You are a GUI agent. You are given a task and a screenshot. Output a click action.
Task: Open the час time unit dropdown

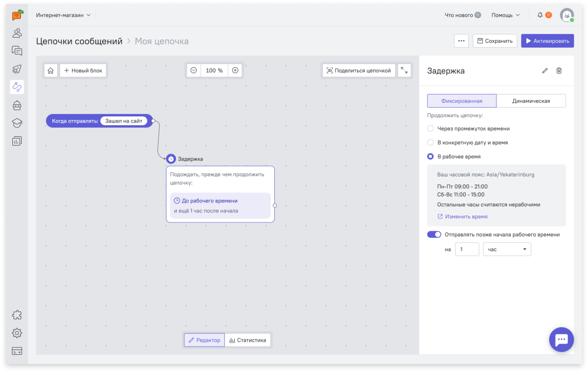point(507,249)
